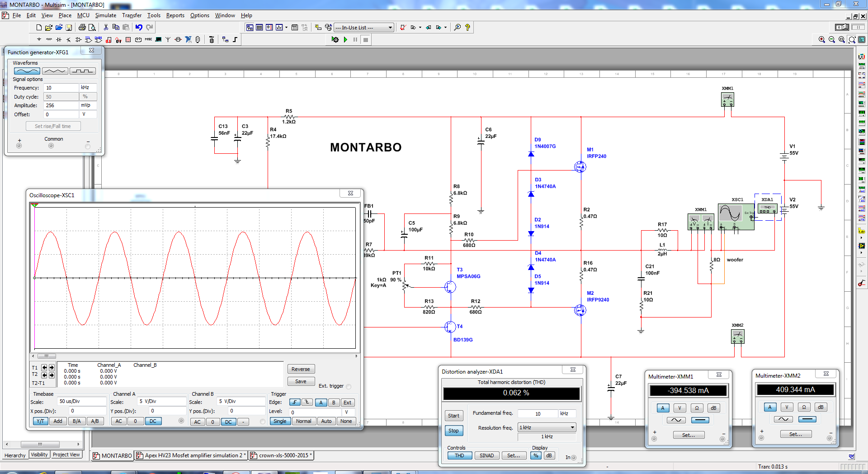Place a source component
868x474 pixels.
[x=39, y=40]
